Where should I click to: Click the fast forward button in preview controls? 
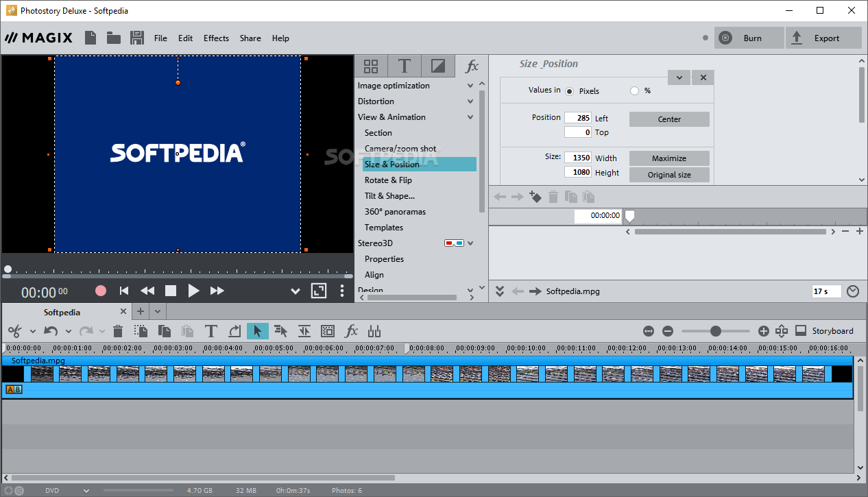217,291
